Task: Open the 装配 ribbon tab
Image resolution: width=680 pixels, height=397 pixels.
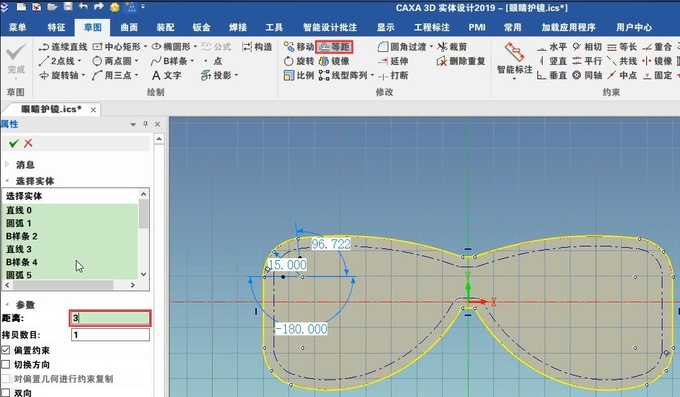Action: (165, 27)
